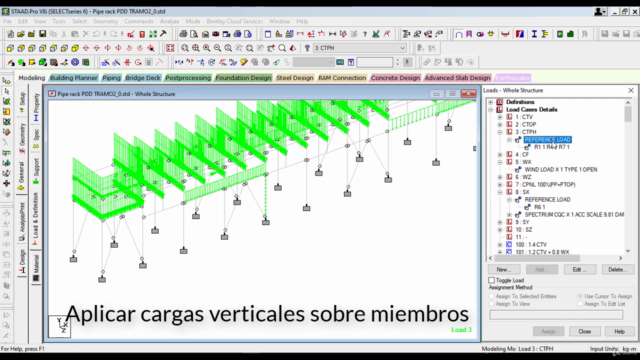Click the cyan display icon beside empty dropdown

[x=340, y=62]
